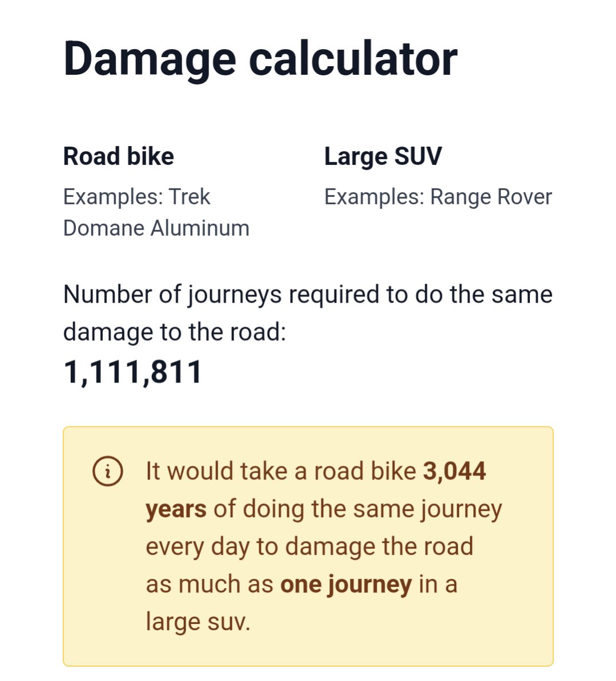
Task: Click the "Range Rover" example text
Action: [491, 197]
